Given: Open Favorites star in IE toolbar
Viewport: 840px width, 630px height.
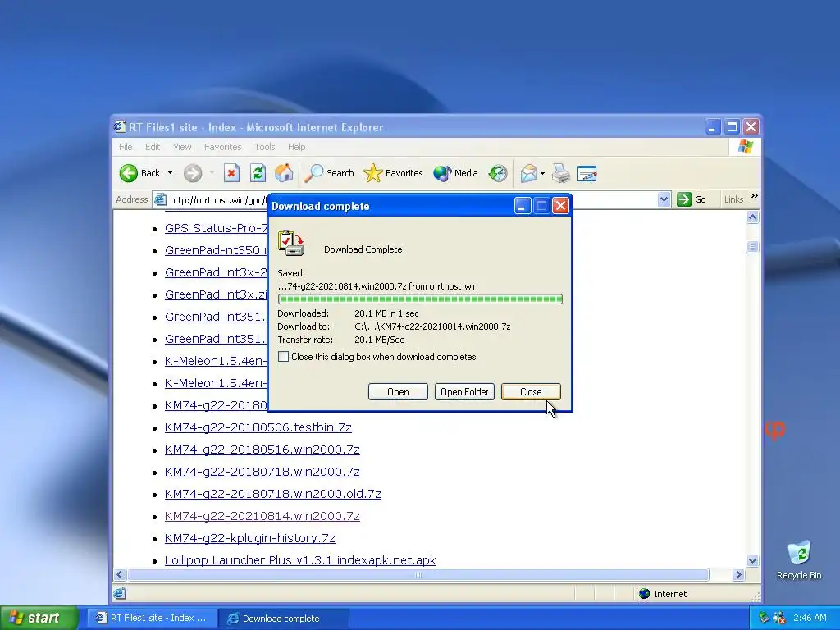Looking at the screenshot, I should 393,173.
